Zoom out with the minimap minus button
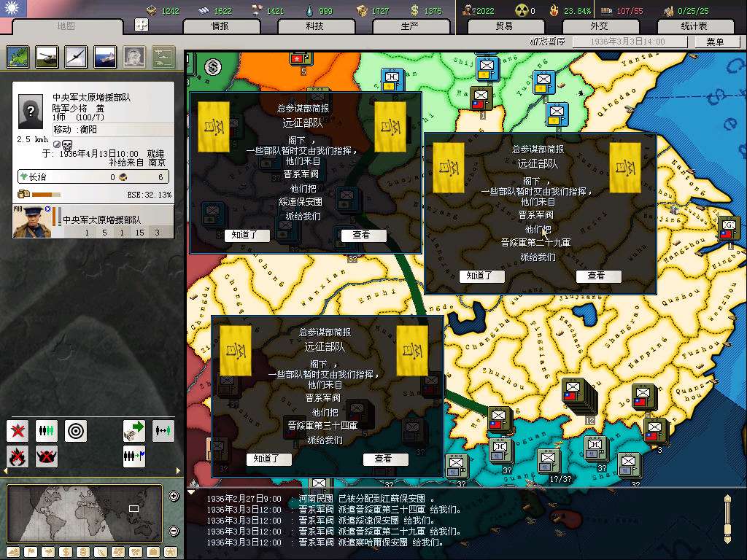 tap(174, 531)
